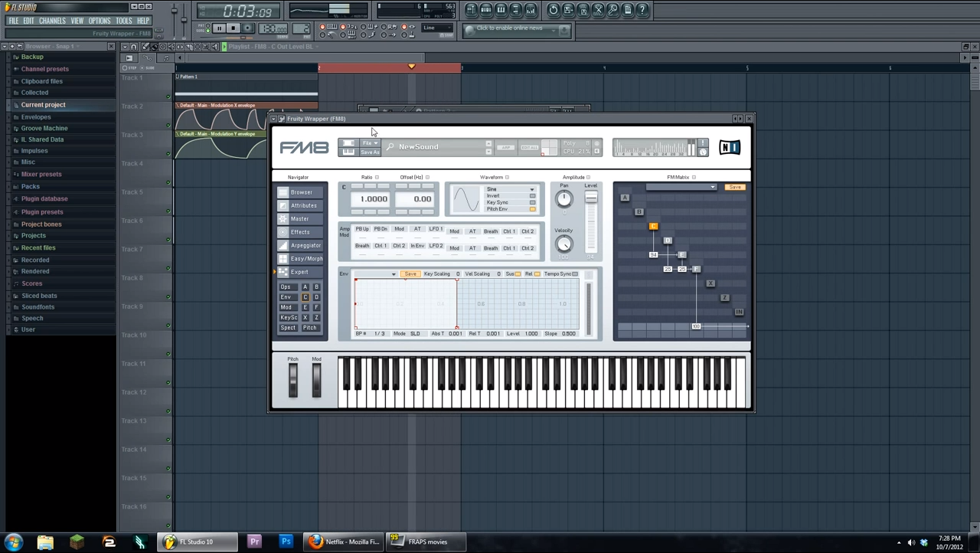This screenshot has width=980, height=553.
Task: Open the OPTIONS menu
Action: [100, 21]
